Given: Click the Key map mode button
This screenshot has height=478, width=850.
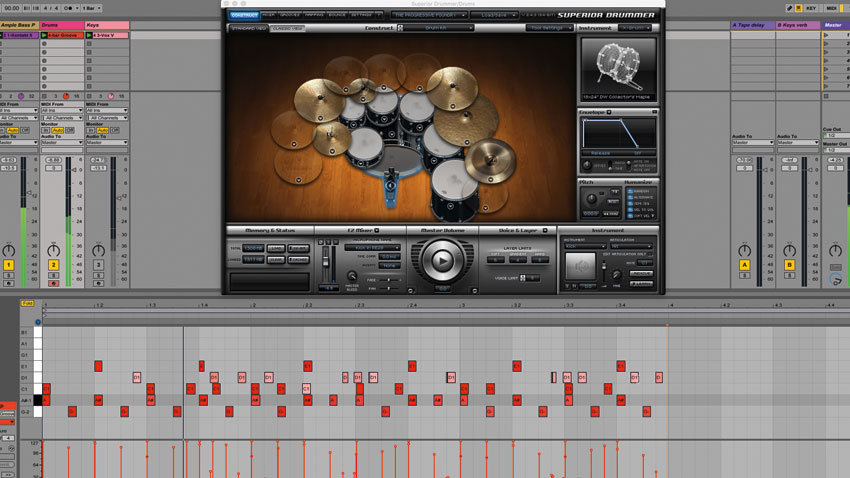Looking at the screenshot, I should click(811, 8).
